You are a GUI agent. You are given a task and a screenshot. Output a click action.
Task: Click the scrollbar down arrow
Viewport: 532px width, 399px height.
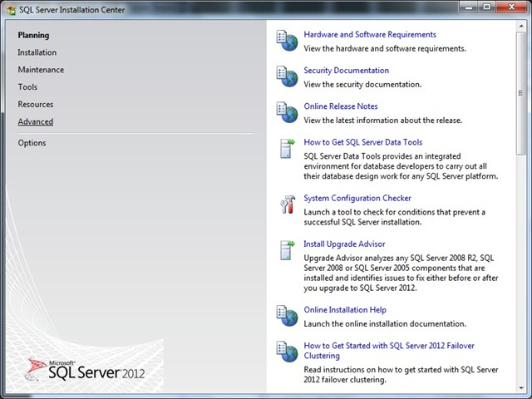521,388
